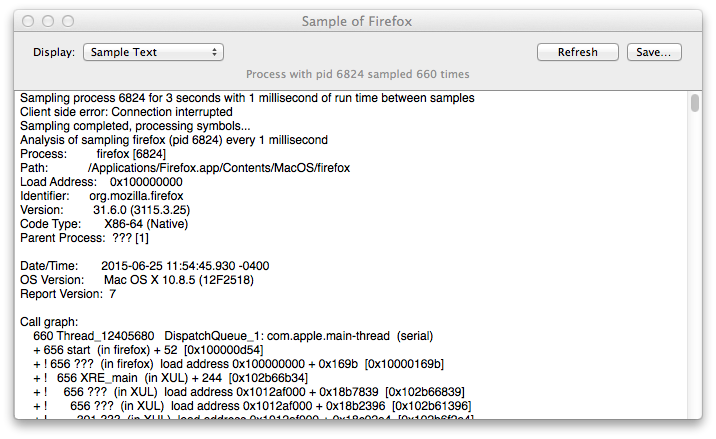Click the "Sample of Firefox" window title
This screenshot has height=439, width=716.
tap(357, 21)
